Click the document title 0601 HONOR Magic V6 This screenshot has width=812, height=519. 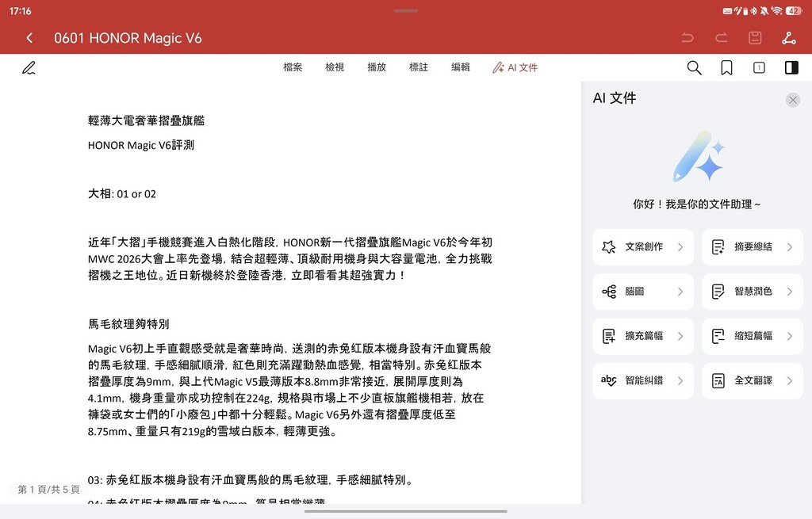(128, 38)
